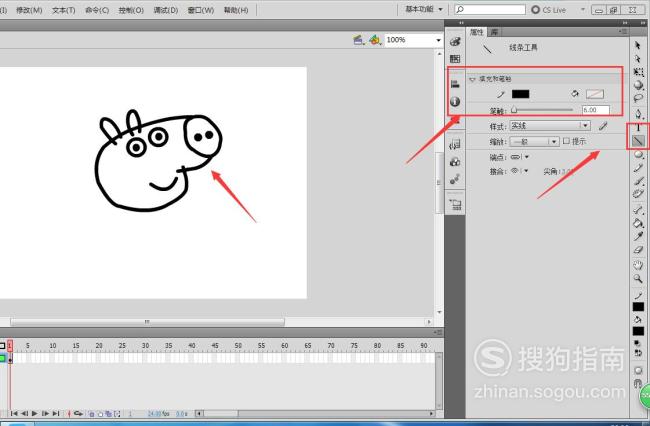The width and height of the screenshot is (650, 426).
Task: Toggle green outline color box of layer
Action: click(2, 358)
